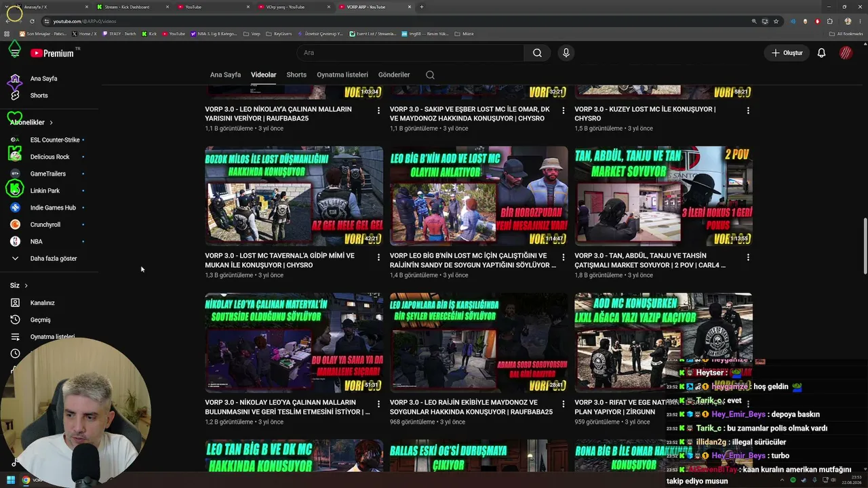Bookmark this page with the star icon
Screen dimensions: 868x488
pos(776,21)
